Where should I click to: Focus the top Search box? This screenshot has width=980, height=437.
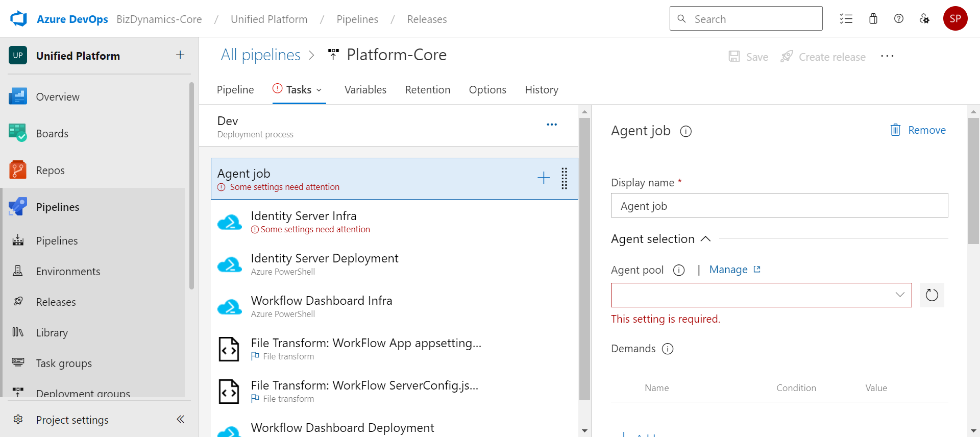pos(746,18)
